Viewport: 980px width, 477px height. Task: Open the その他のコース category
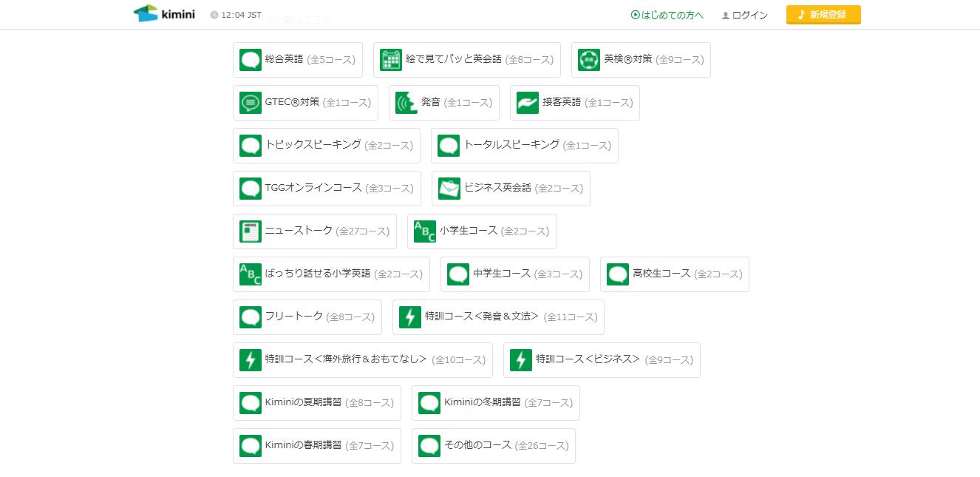click(x=494, y=446)
